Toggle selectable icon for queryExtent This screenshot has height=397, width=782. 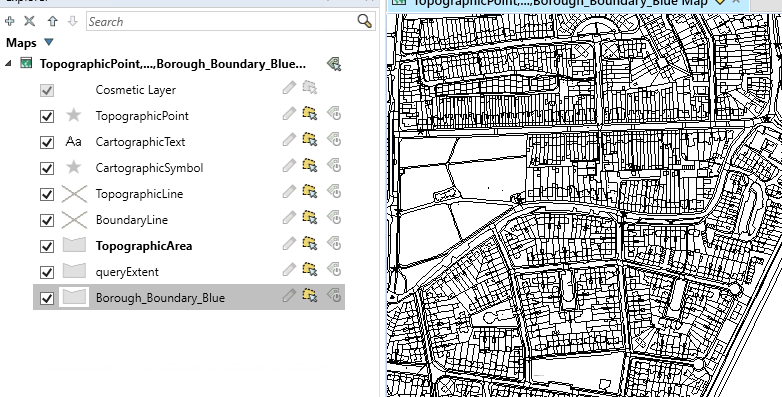pyautogui.click(x=310, y=269)
